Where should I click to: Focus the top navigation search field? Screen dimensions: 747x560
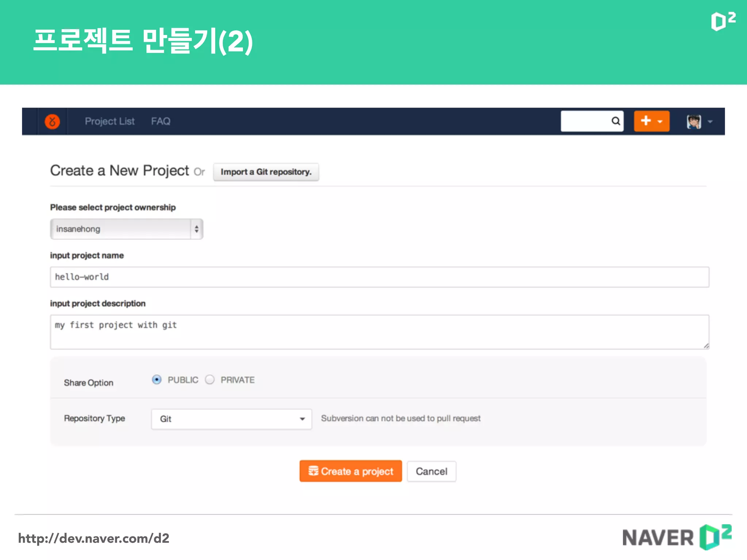592,121
